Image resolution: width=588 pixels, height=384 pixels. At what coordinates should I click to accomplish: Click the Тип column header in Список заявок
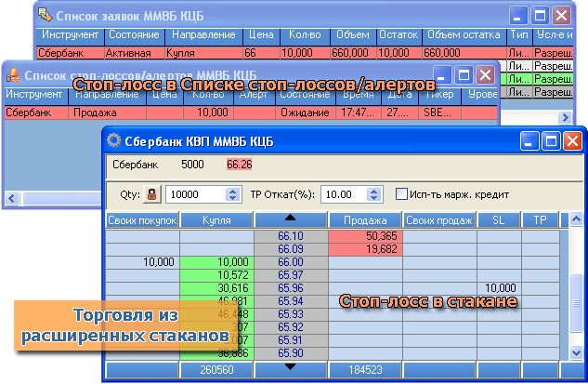pos(519,35)
